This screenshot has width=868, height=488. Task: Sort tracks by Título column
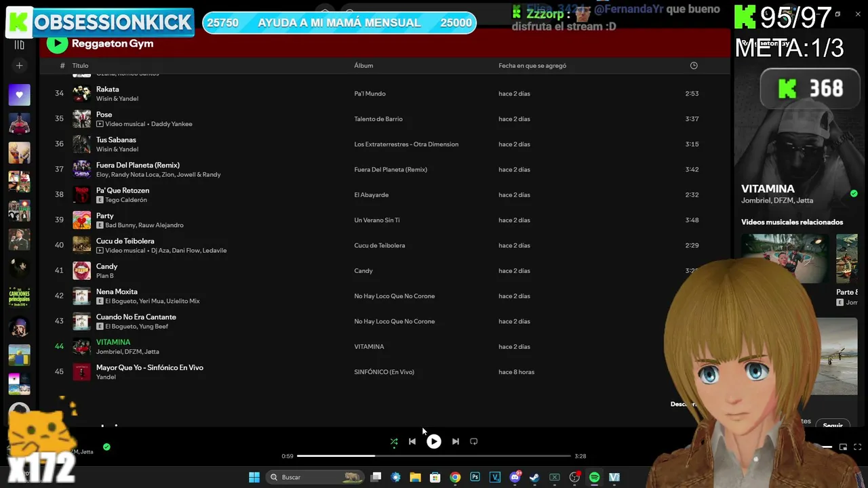point(80,66)
